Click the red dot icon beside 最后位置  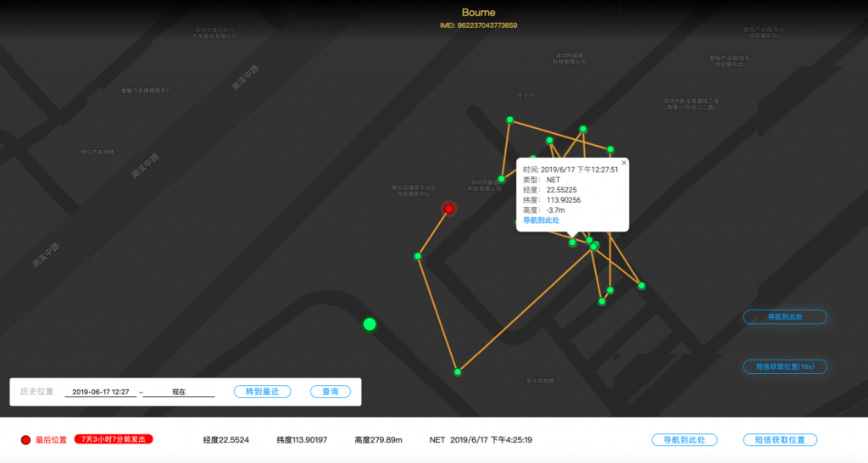25,440
